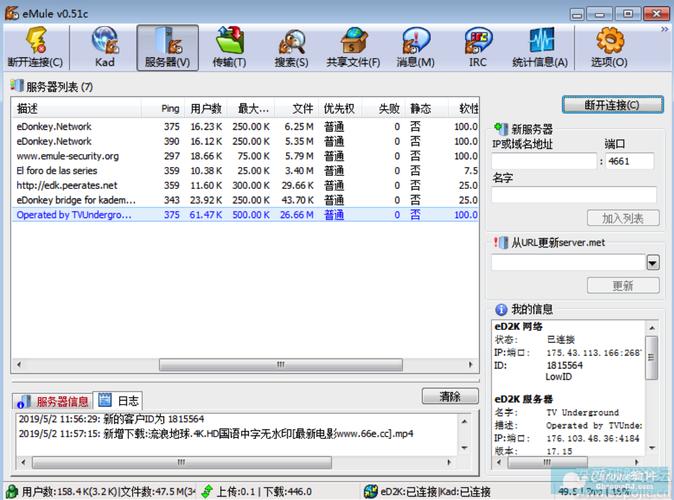This screenshot has height=500, width=674.
Task: Select the El foro de las series row
Action: 245,170
